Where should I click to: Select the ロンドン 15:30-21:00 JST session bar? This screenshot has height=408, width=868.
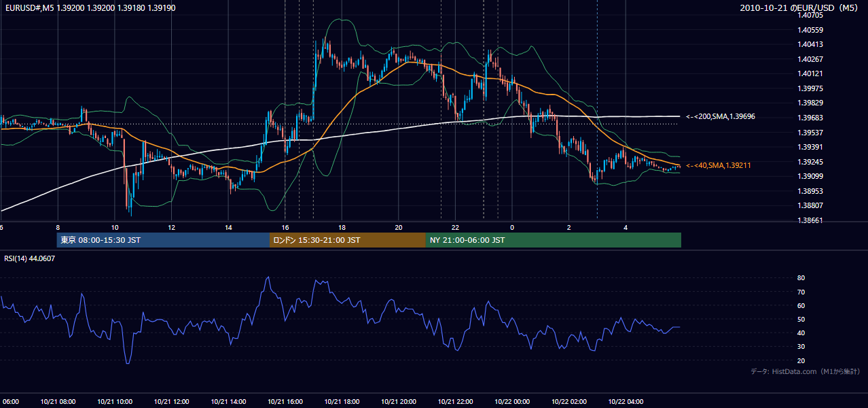pos(348,240)
